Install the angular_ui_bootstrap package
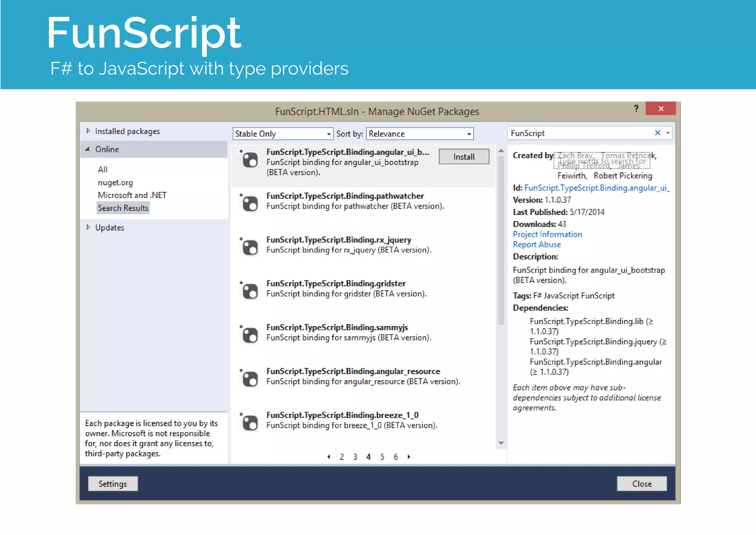Image resolution: width=756 pixels, height=535 pixels. (464, 157)
